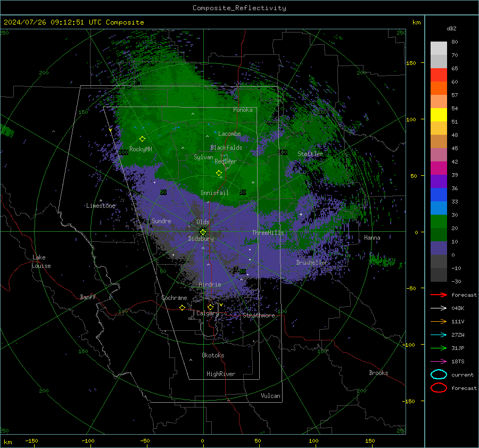Click the Okotoks town label
The width and height of the screenshot is (479, 448).
point(213,355)
